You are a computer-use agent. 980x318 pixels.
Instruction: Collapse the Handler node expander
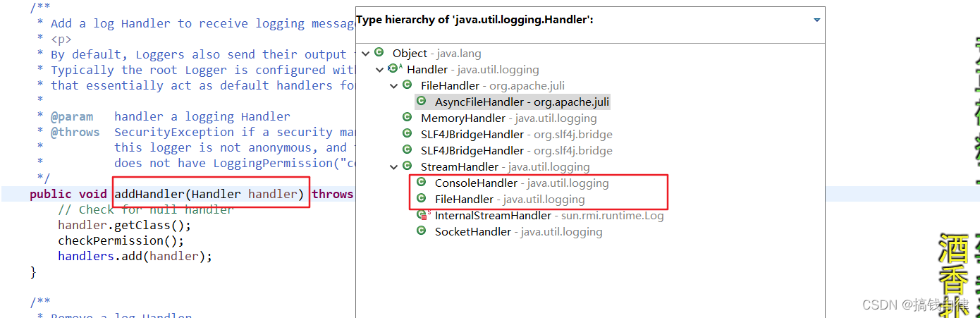click(x=380, y=69)
